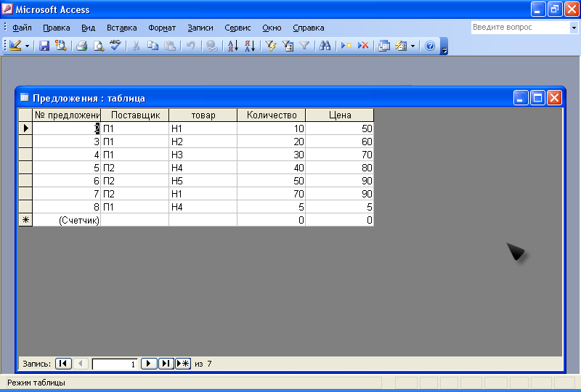Viewport: 581px width, 392px height.
Task: Click cell Н3 in the товар column
Action: pyautogui.click(x=203, y=155)
